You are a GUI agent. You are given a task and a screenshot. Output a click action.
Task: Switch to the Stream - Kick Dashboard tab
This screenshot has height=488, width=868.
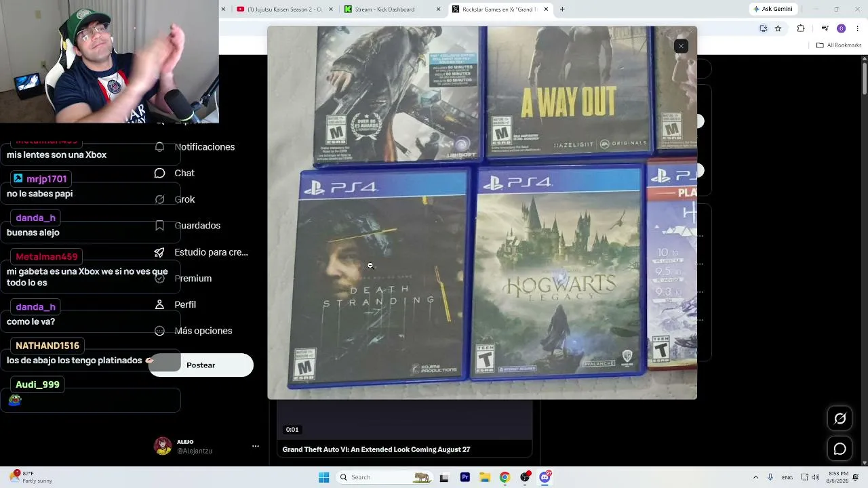click(389, 9)
